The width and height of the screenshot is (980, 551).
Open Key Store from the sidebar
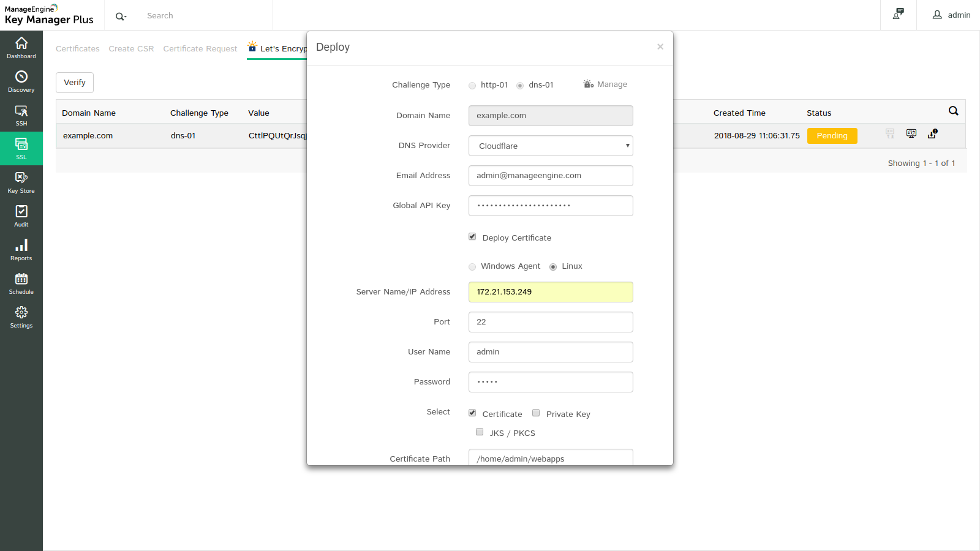(x=21, y=182)
